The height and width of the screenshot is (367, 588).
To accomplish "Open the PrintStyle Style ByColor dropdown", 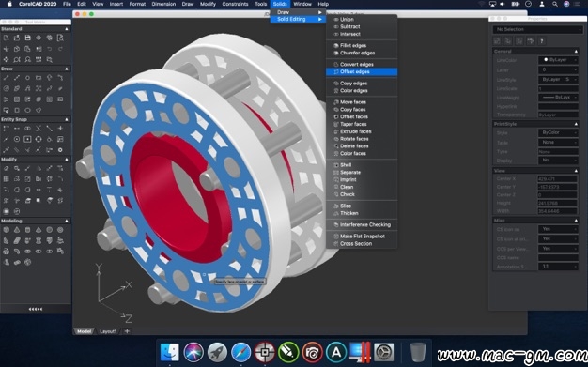I will point(558,132).
